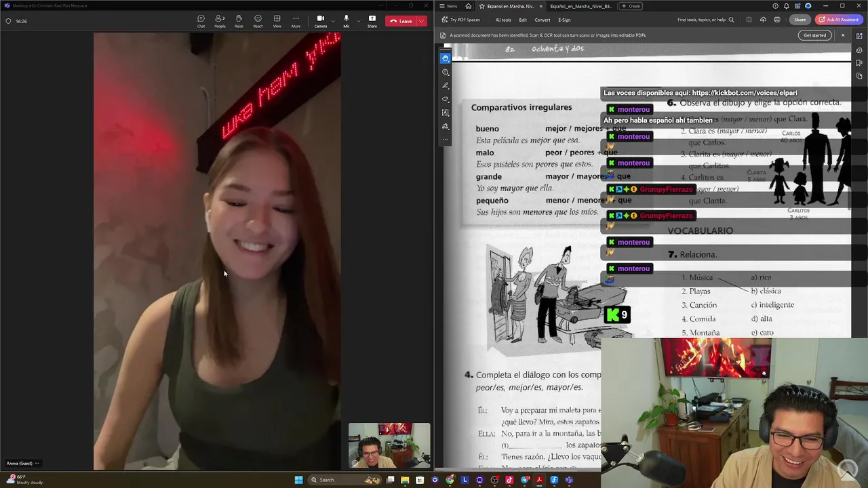Open the weather widget showing 66°F
The width and height of the screenshot is (868, 488).
tap(26, 479)
